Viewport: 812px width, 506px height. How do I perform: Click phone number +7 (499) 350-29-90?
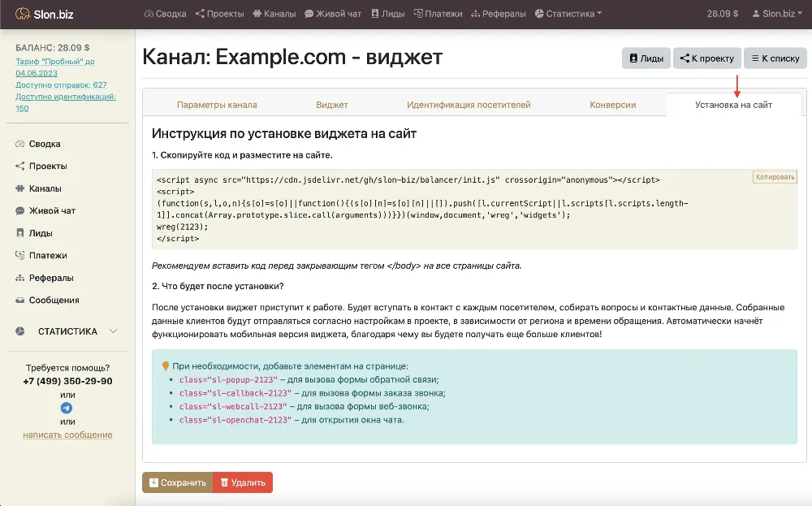coord(67,381)
